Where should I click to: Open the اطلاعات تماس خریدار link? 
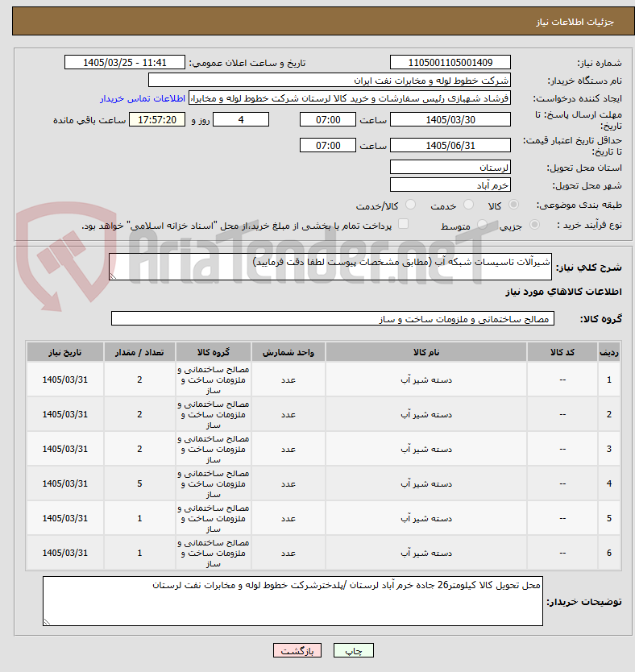point(143,98)
